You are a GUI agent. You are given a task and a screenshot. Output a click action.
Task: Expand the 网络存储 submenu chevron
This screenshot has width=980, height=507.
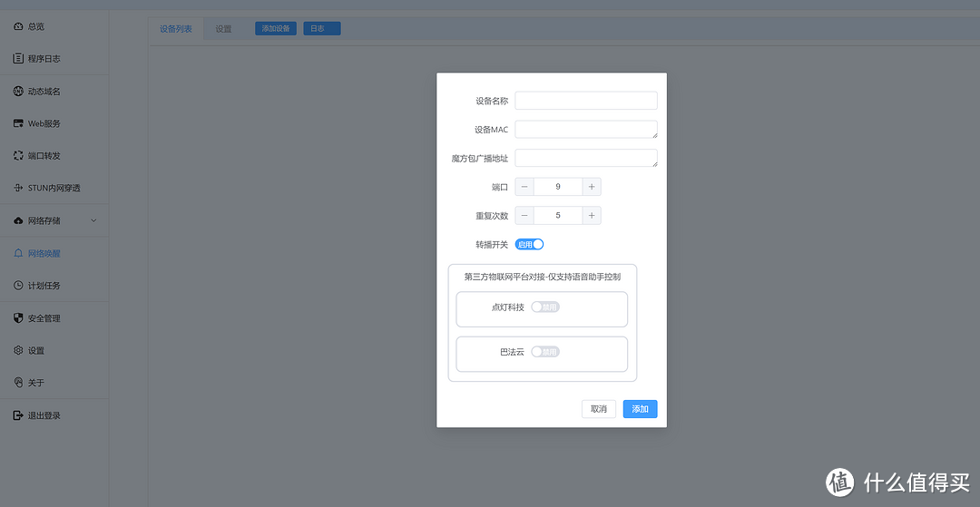point(93,221)
